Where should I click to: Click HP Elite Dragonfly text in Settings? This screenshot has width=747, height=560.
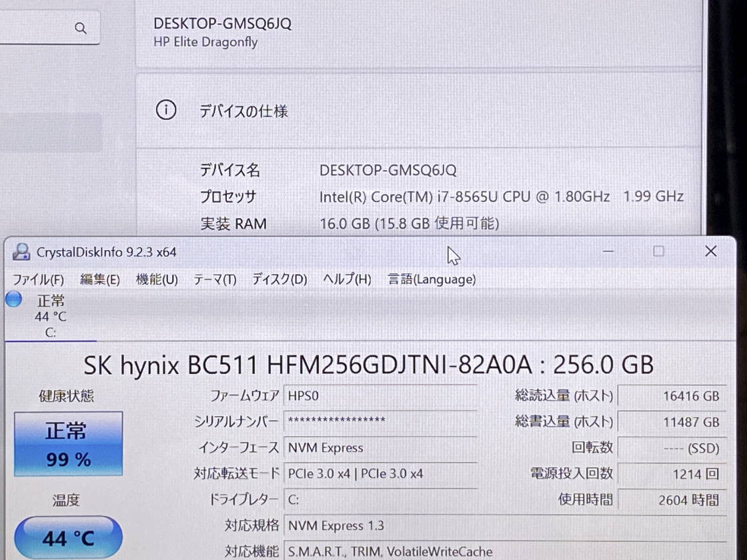pos(205,43)
